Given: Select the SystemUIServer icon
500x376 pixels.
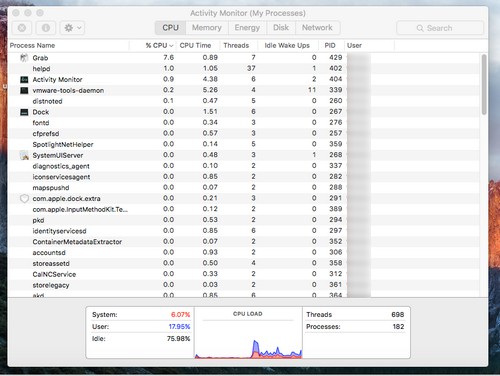Looking at the screenshot, I should [24, 155].
